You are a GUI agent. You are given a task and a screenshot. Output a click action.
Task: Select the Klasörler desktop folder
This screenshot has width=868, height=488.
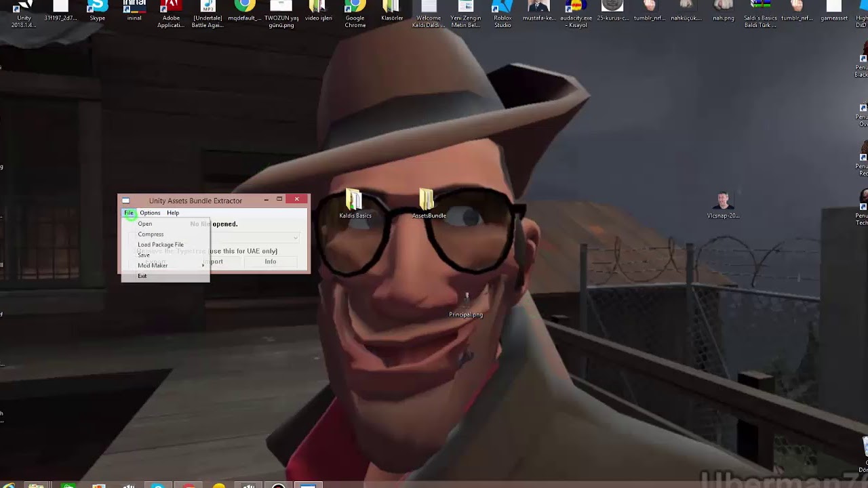tap(392, 11)
